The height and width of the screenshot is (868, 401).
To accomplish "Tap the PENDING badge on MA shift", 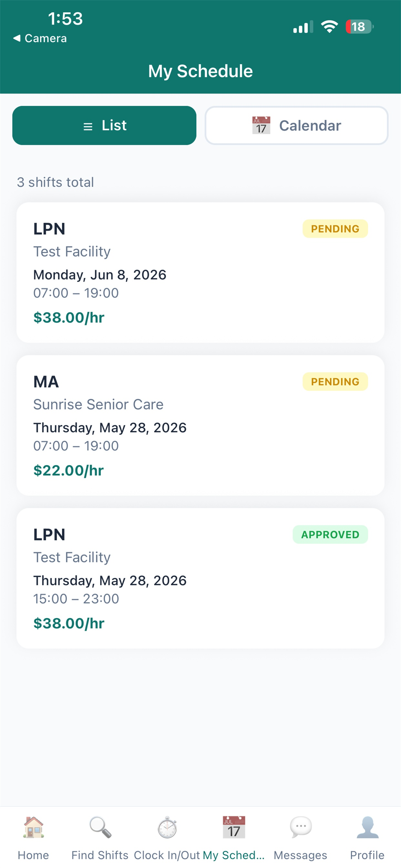I will pyautogui.click(x=335, y=381).
